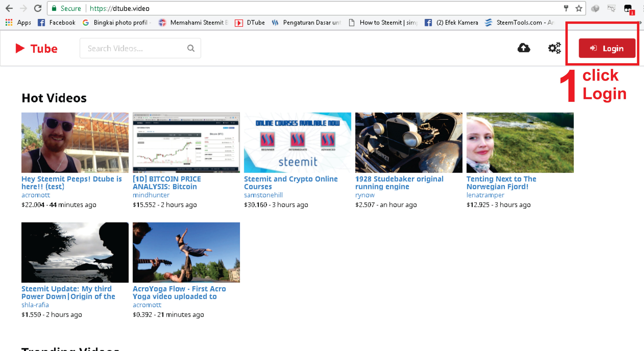This screenshot has width=644, height=351.
Task: Click the red Login button
Action: point(607,48)
